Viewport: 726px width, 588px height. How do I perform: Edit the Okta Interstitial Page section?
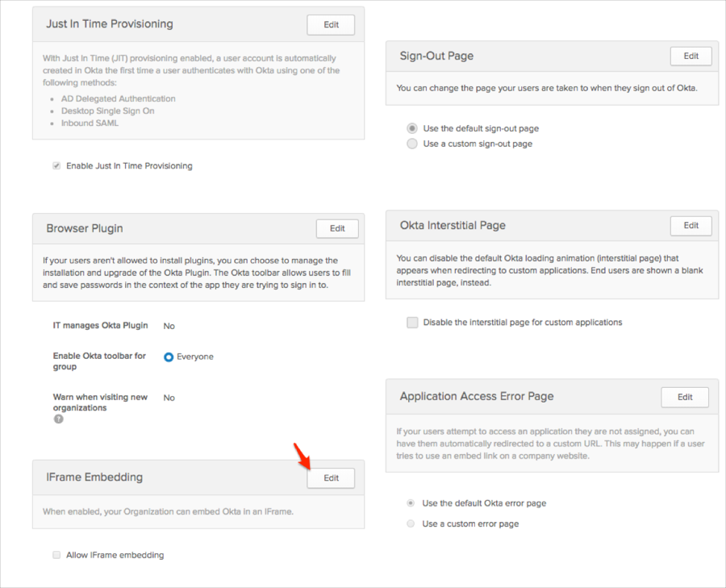click(691, 226)
